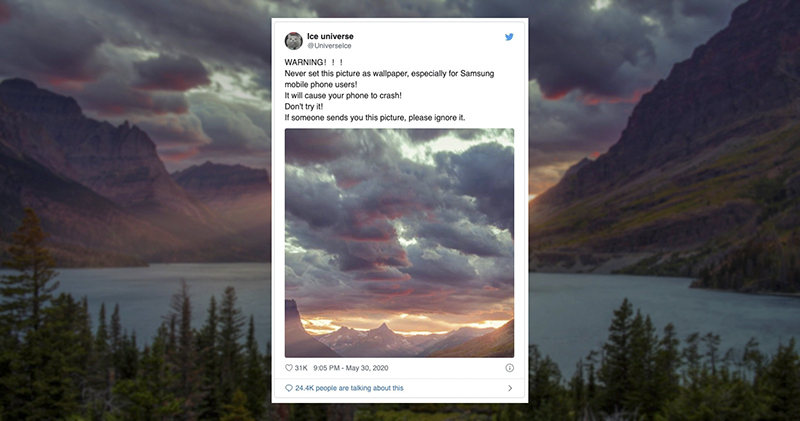Select the speech bubble reply icon
Image resolution: width=800 pixels, height=421 pixels.
click(289, 388)
